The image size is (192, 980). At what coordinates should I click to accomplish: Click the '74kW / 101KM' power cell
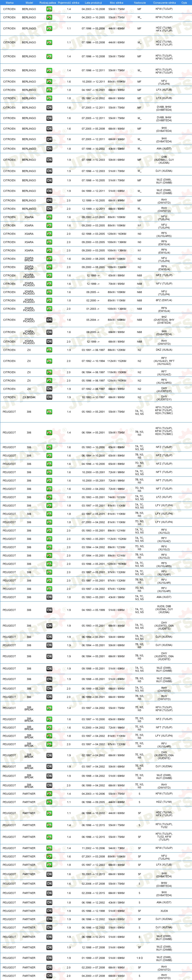[x=117, y=497]
